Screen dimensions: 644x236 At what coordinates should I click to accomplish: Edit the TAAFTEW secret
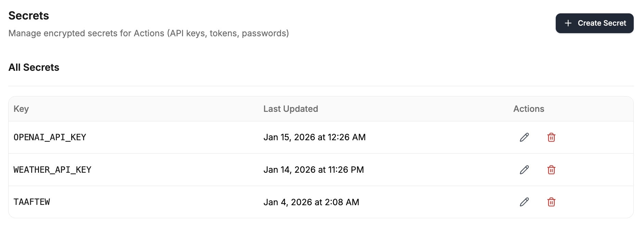point(524,202)
